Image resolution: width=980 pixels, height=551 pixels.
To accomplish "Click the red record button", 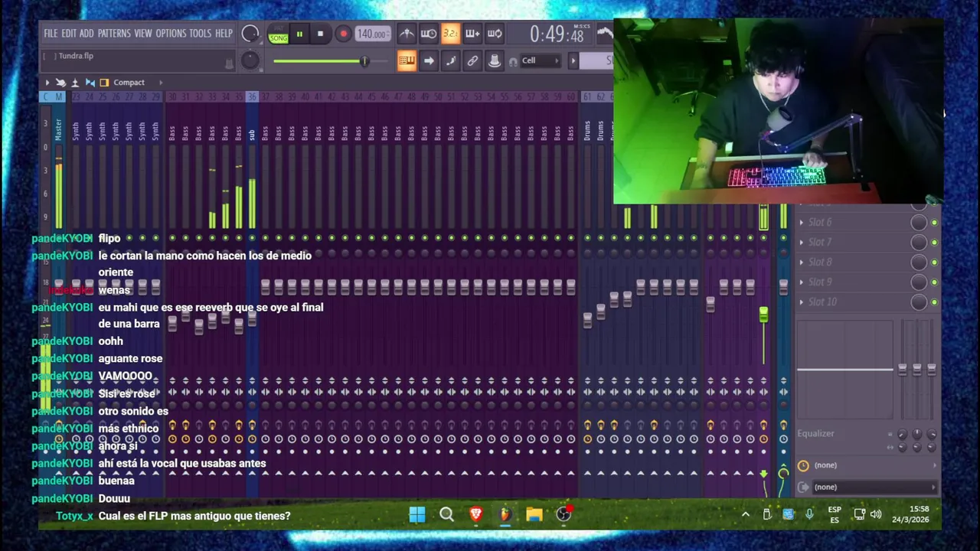I will (x=343, y=34).
